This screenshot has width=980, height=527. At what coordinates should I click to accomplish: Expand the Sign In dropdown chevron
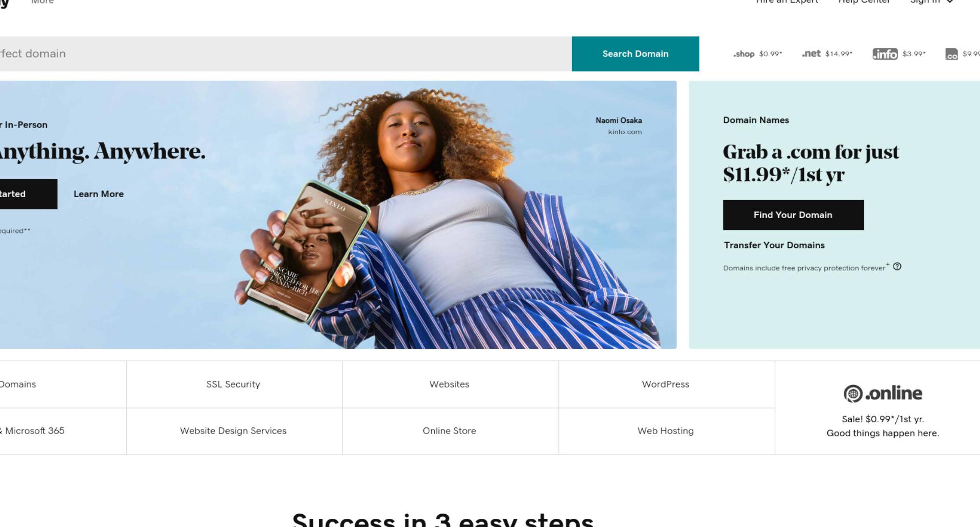coord(950,2)
